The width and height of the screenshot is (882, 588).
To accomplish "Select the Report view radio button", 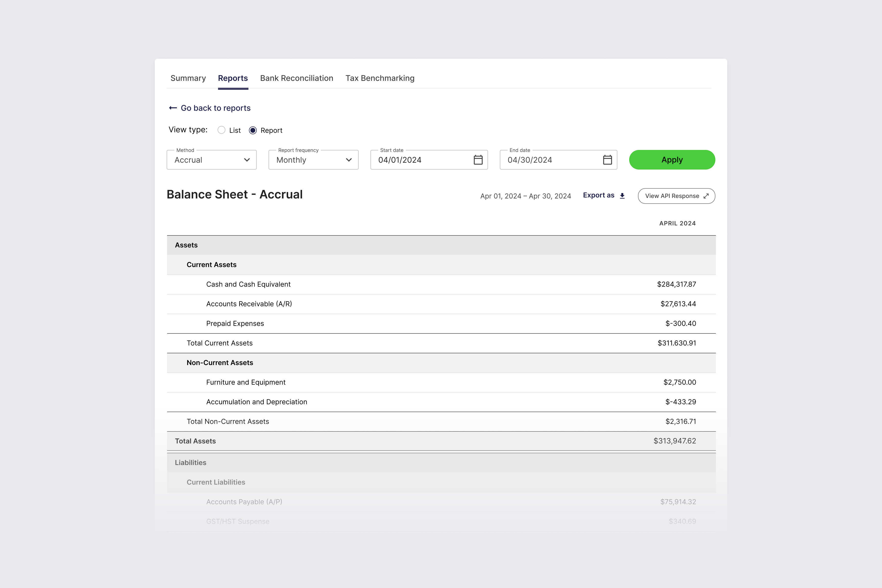I will coord(253,130).
